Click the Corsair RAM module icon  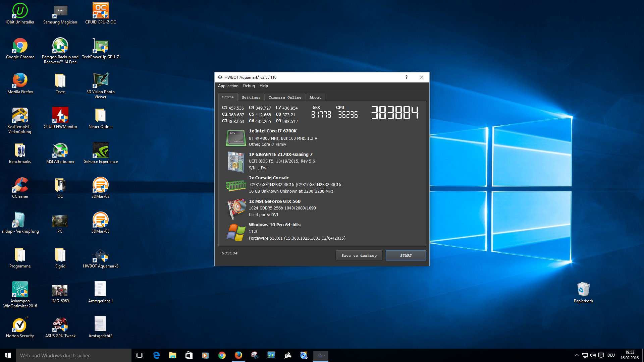point(236,185)
